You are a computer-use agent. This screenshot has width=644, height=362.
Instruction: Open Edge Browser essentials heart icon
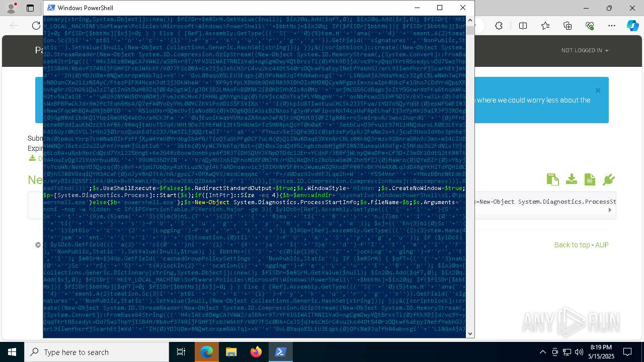(x=590, y=26)
